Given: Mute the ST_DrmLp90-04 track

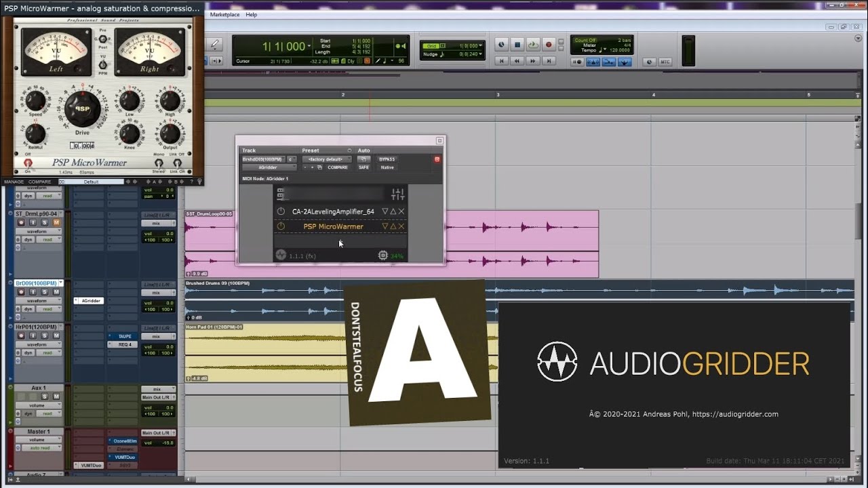Looking at the screenshot, I should click(56, 222).
